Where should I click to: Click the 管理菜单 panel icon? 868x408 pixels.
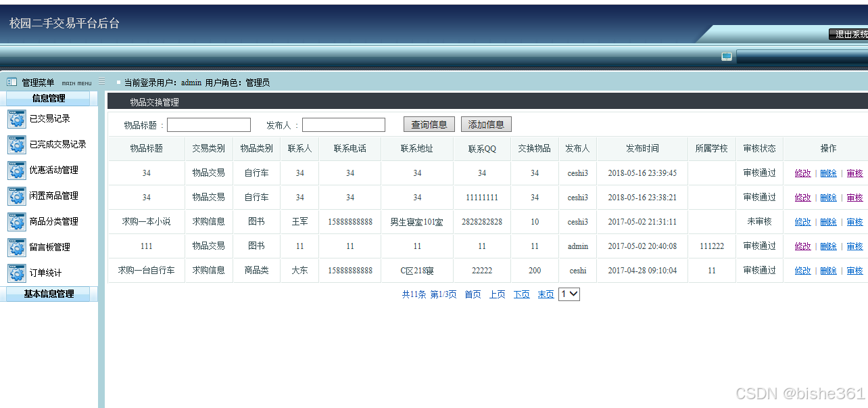(x=11, y=82)
